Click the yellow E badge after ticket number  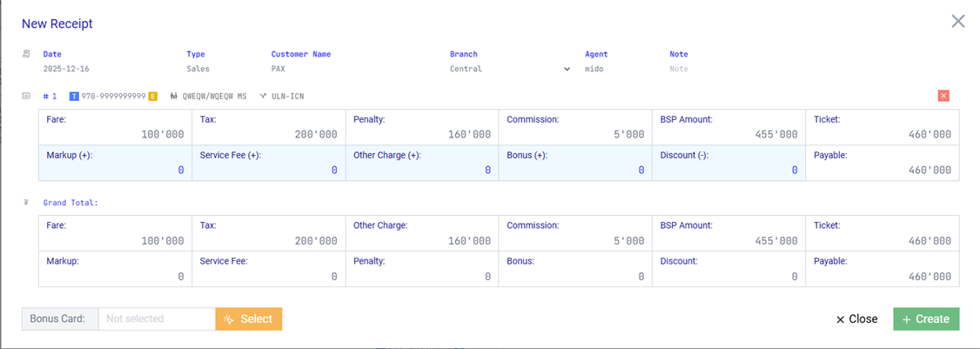point(152,96)
